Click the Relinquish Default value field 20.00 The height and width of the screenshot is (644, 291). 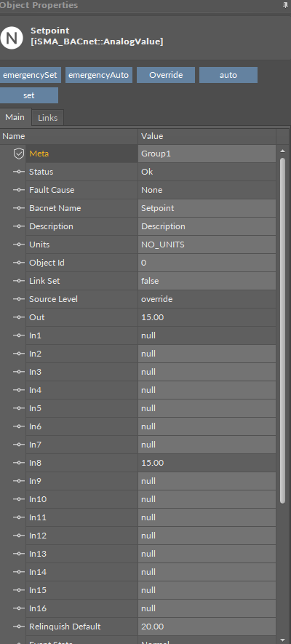pyautogui.click(x=207, y=627)
